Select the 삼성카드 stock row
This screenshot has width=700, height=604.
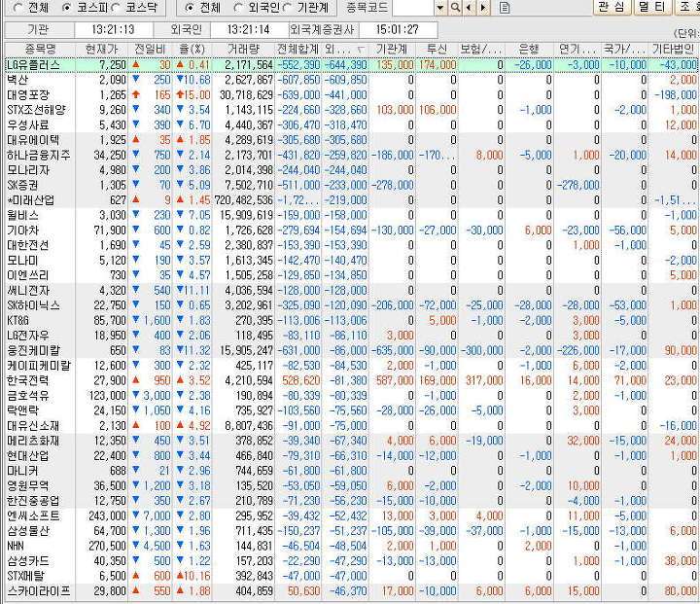(351, 560)
